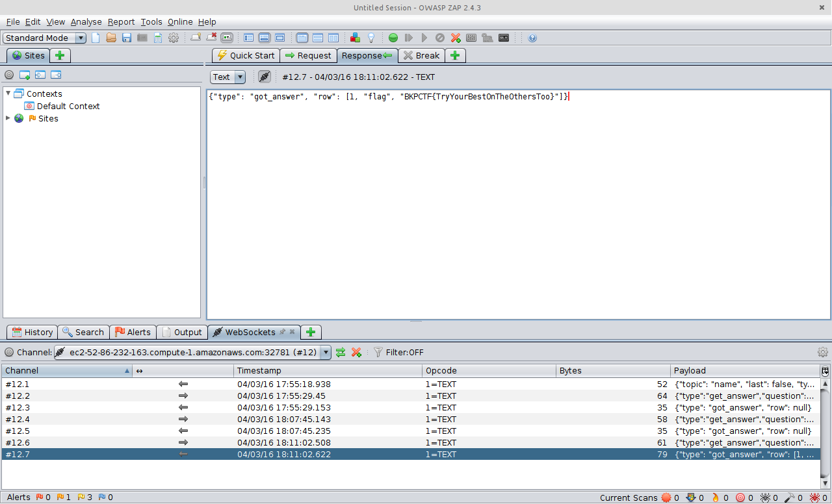Click the Add a custom HTTP breakpoint icon
Viewport: 832px width, 504px height.
point(456,38)
